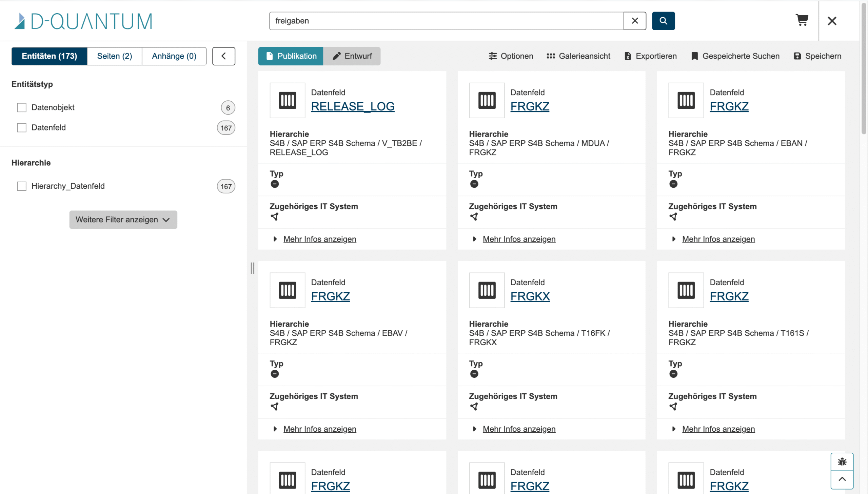Image resolution: width=868 pixels, height=494 pixels.
Task: Click the bug report icon
Action: pos(842,461)
